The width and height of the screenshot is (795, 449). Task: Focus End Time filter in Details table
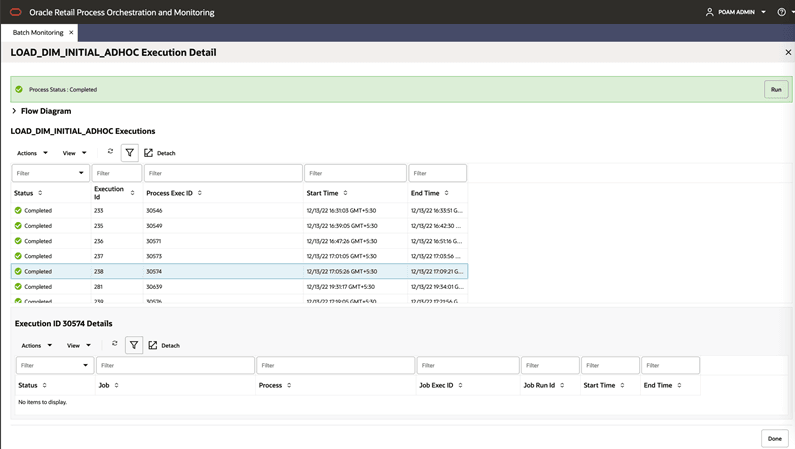(670, 365)
